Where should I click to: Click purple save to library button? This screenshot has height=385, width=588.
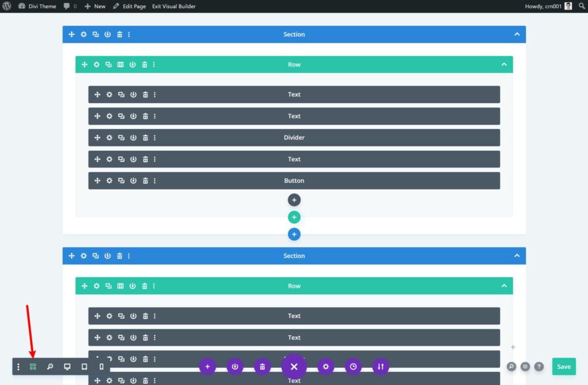[235, 367]
